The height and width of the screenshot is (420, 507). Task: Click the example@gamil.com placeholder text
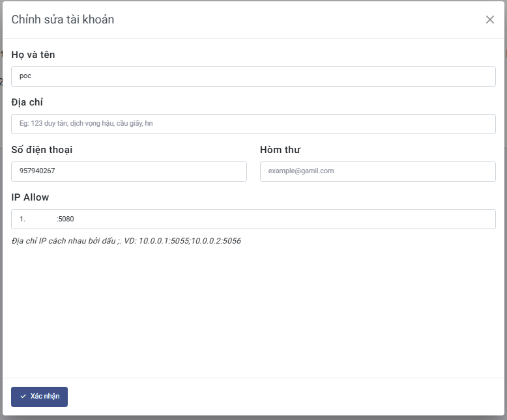[300, 171]
